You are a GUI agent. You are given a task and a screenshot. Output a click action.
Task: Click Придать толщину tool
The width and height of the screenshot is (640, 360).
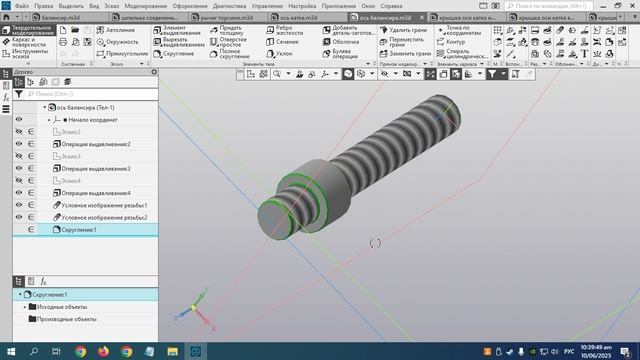[227, 30]
